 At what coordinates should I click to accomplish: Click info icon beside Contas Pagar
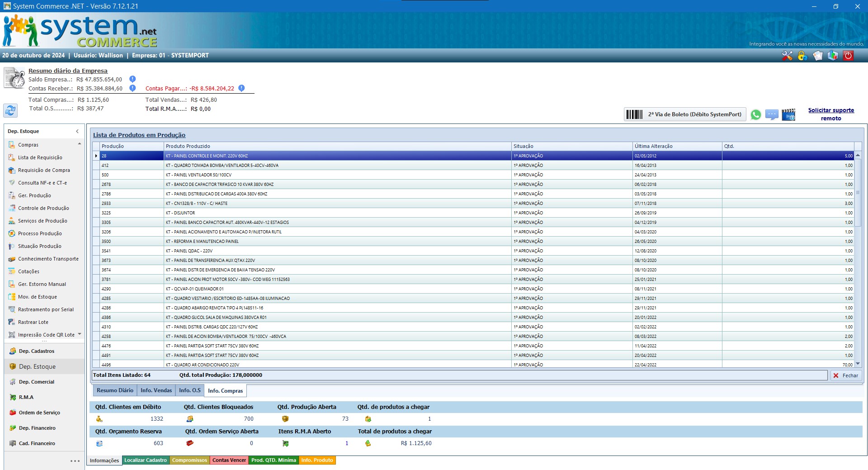(241, 88)
